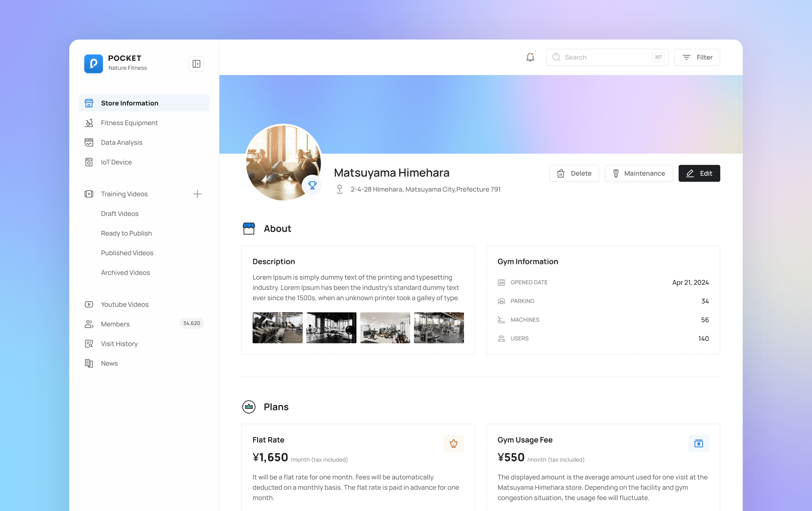Click the location pin icon by address

pyautogui.click(x=339, y=189)
